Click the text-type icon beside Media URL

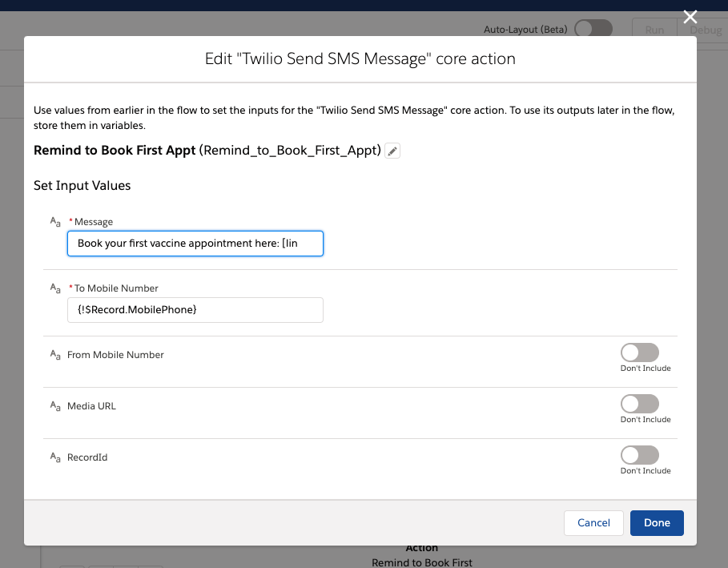point(55,406)
